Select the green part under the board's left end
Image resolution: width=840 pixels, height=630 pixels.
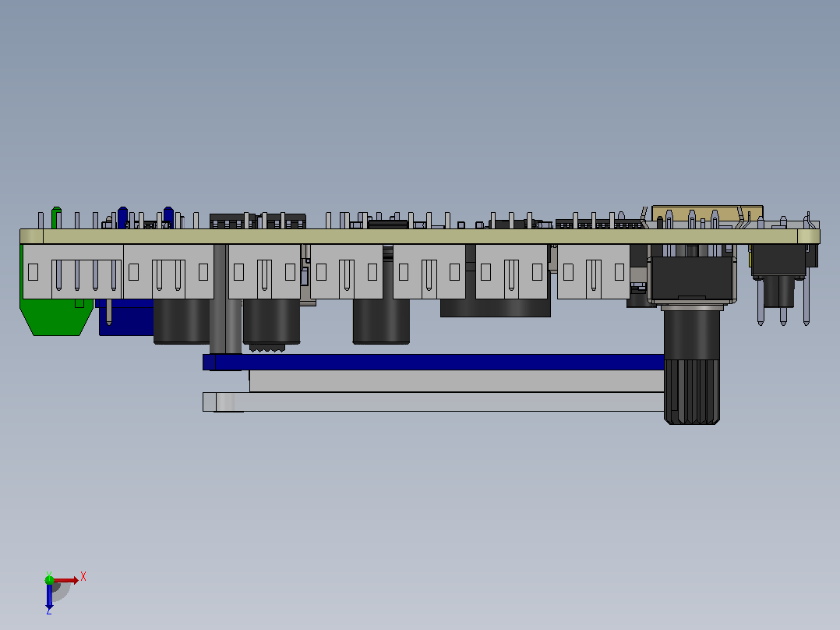tap(56, 317)
